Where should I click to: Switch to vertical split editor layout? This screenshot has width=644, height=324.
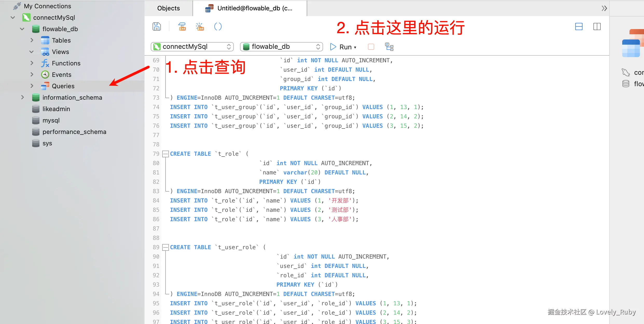[x=597, y=26]
